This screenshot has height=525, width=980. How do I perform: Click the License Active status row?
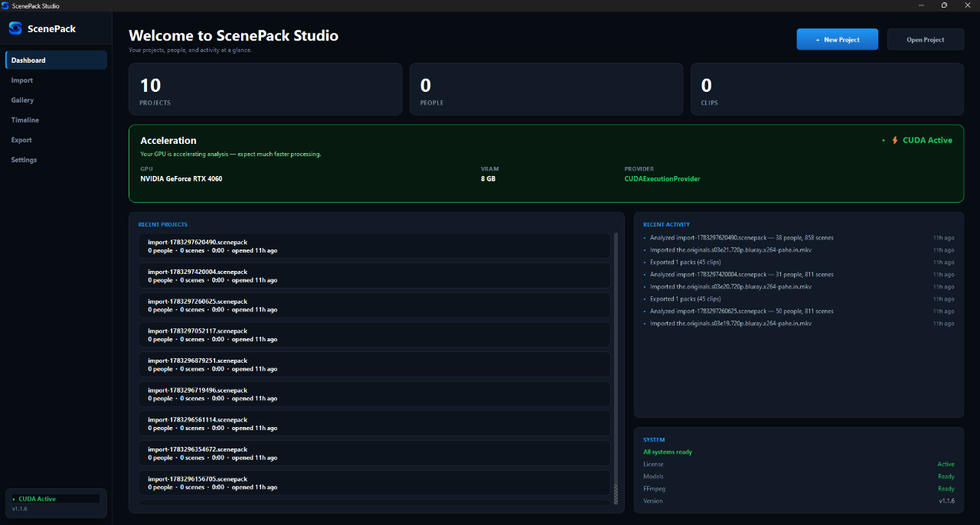pos(799,464)
